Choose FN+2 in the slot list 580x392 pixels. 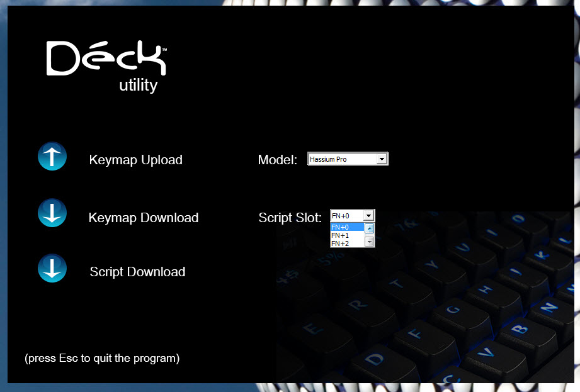[x=348, y=244]
